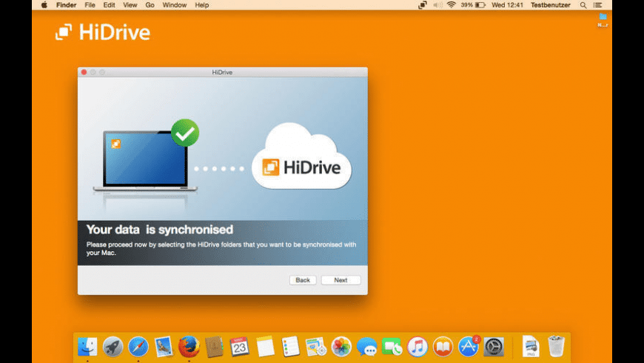Launch Safari from the Dock

138,346
